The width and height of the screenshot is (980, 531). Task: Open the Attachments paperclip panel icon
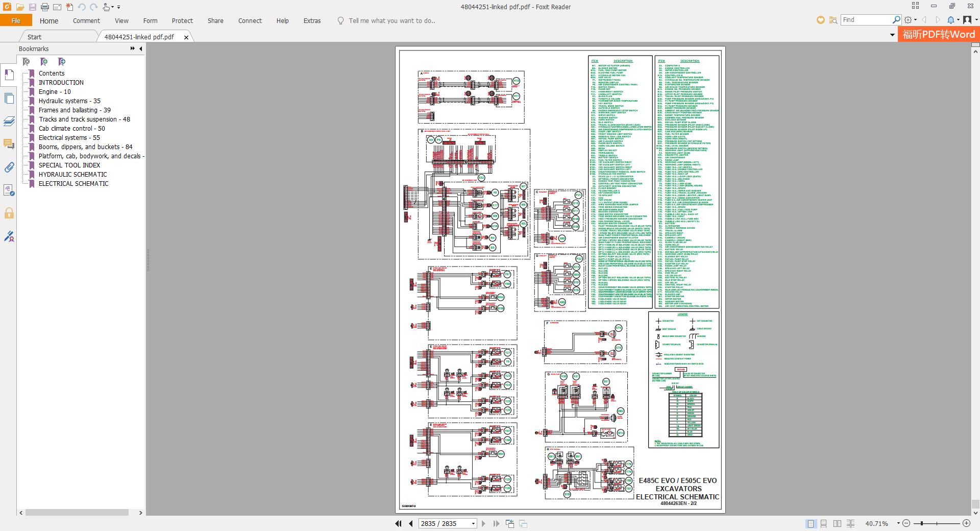[9, 167]
